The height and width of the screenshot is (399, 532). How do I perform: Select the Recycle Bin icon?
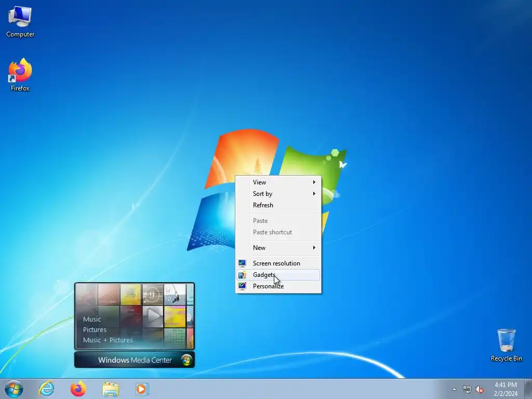click(506, 345)
